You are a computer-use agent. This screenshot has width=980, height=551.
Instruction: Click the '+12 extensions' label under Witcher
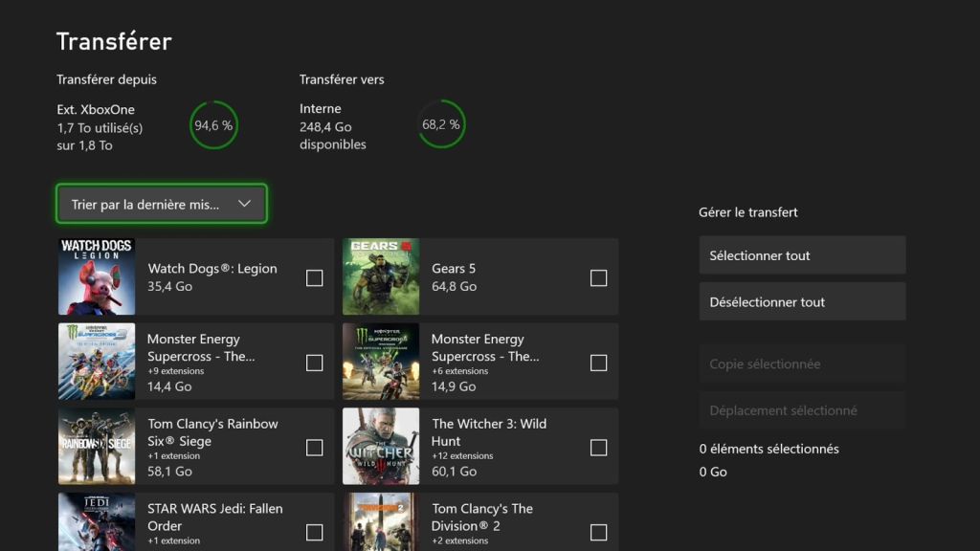coord(462,456)
